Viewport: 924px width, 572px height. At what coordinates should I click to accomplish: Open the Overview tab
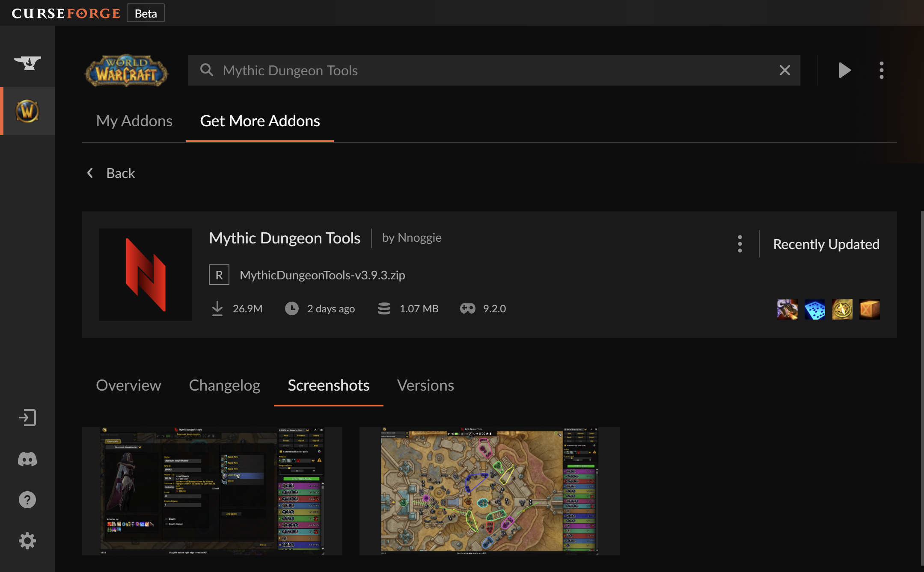pyautogui.click(x=128, y=385)
